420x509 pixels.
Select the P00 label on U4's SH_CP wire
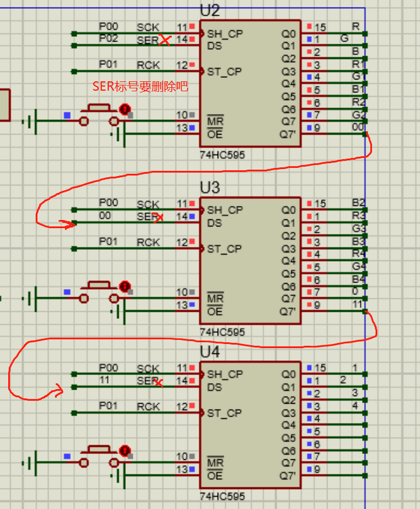[108, 368]
